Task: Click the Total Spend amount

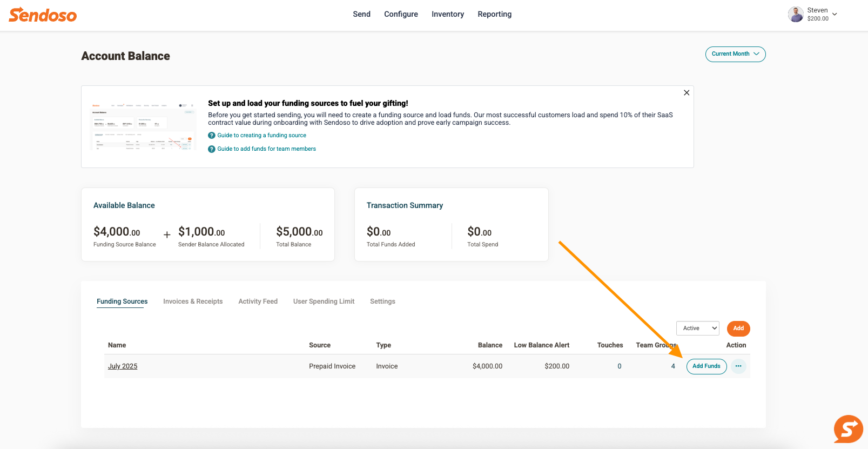Action: coord(480,232)
